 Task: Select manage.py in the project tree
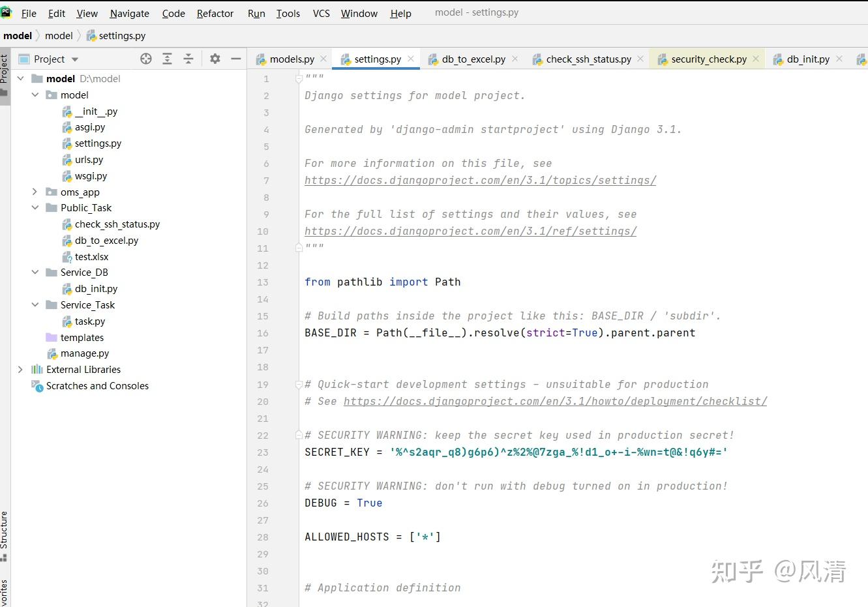point(85,353)
